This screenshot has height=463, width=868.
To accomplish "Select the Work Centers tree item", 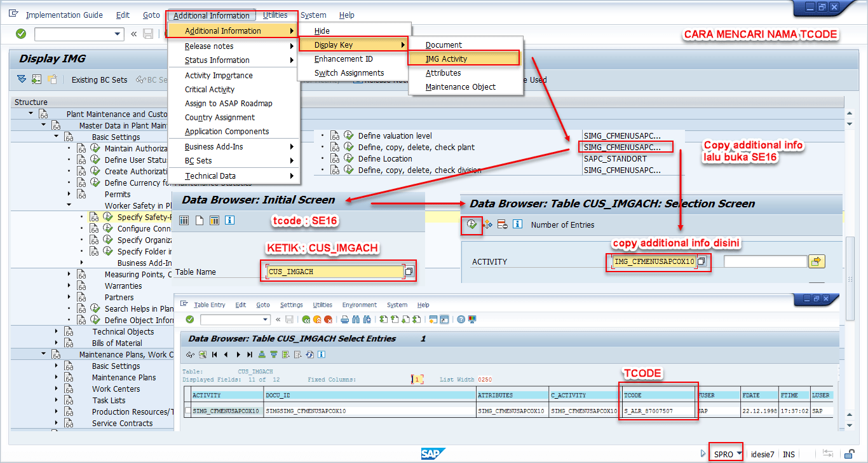I will tap(116, 389).
